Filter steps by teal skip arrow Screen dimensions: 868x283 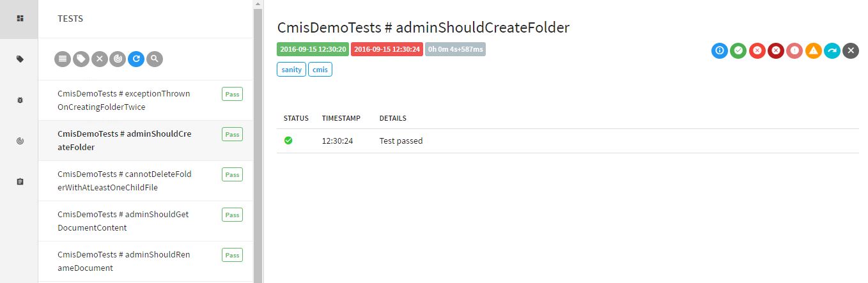(x=832, y=50)
